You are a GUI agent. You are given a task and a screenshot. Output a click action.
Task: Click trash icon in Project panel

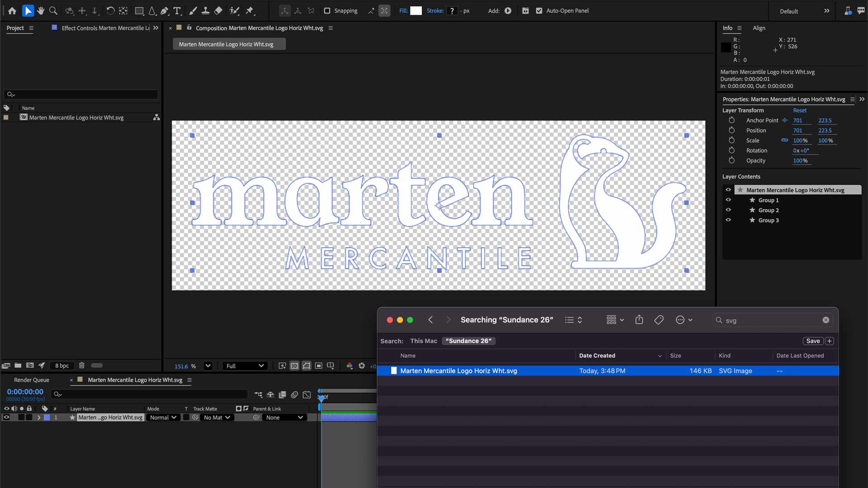(82, 366)
